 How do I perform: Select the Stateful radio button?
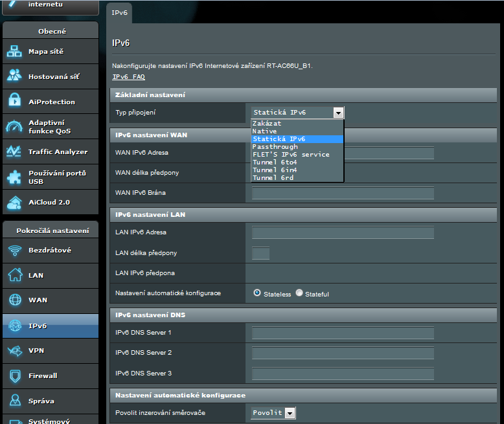[x=299, y=293]
